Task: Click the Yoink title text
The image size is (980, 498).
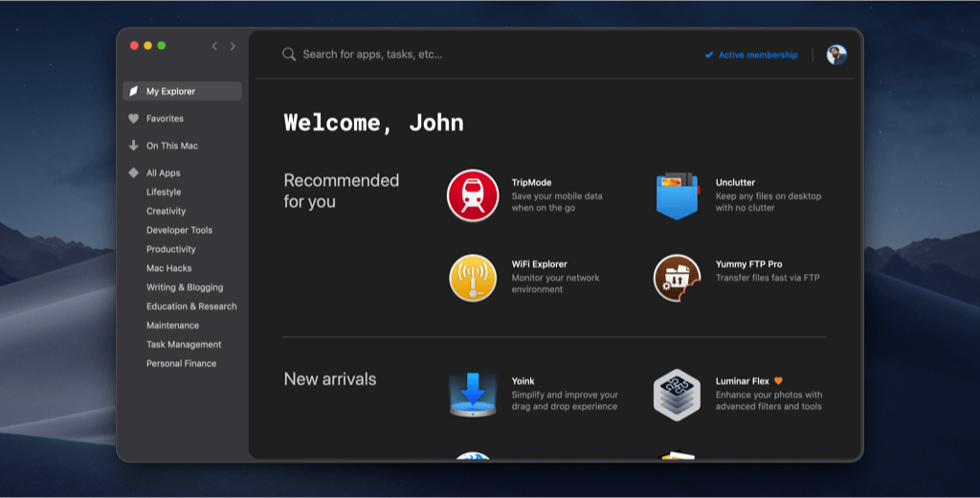Action: click(523, 380)
